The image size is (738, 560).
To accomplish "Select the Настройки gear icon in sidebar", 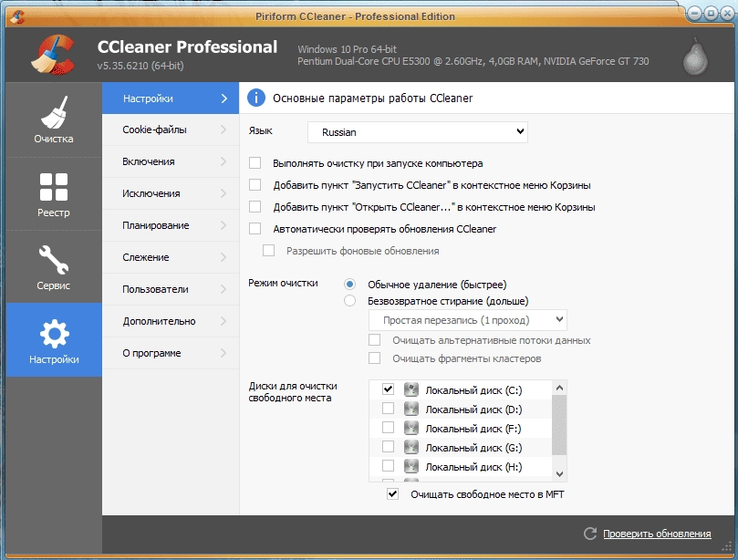I will tap(54, 334).
